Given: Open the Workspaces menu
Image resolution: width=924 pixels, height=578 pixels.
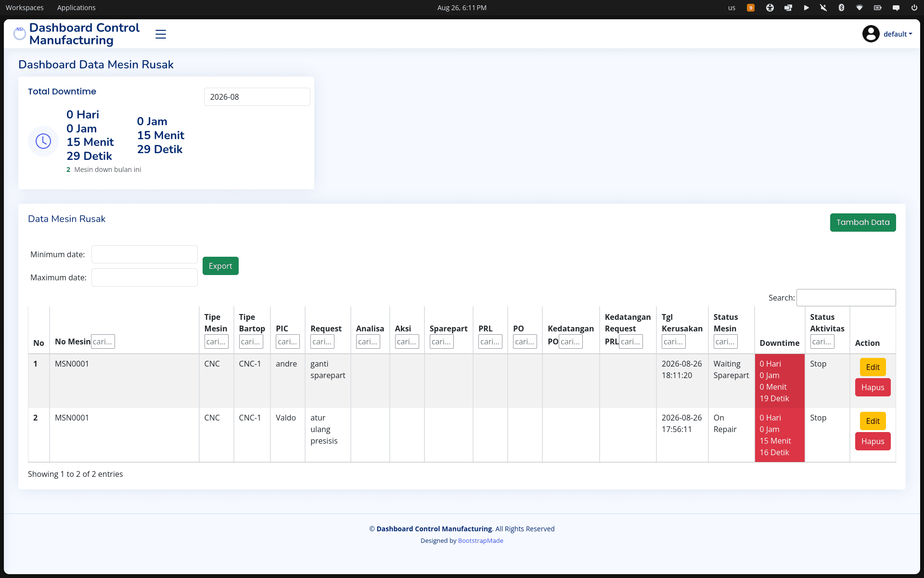Looking at the screenshot, I should tap(25, 8).
